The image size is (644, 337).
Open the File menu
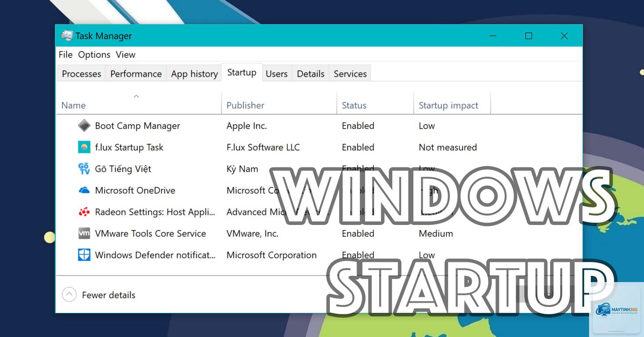click(x=65, y=54)
